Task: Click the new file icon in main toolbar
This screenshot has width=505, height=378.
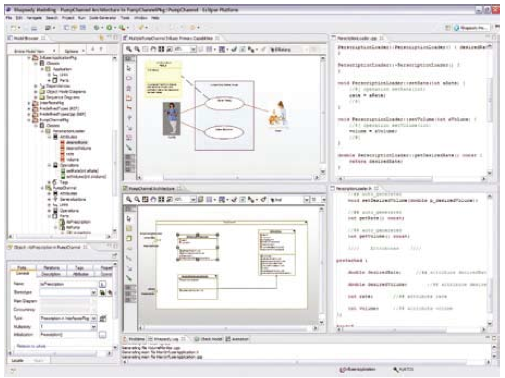Action: click(x=14, y=28)
